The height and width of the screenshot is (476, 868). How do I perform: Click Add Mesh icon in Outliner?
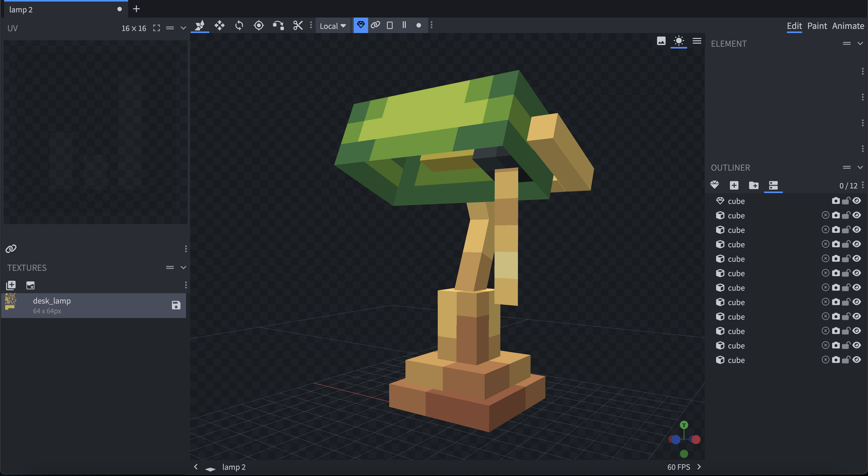(x=714, y=185)
